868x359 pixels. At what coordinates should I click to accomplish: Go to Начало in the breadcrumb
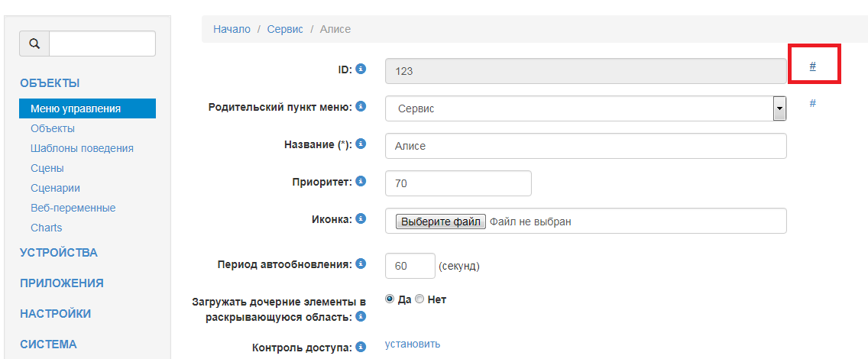(232, 29)
